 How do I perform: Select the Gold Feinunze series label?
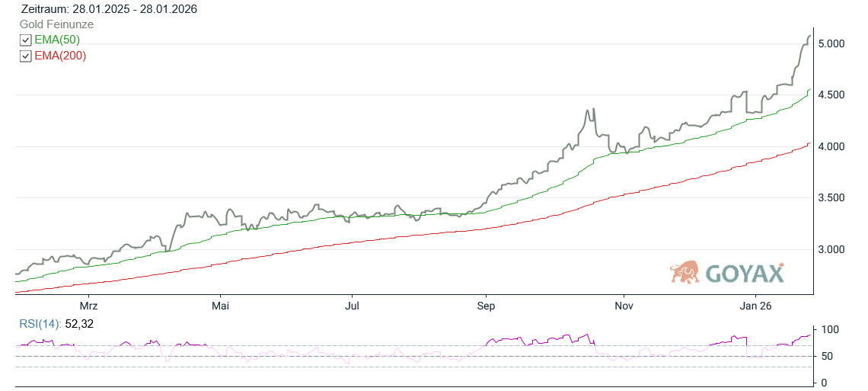click(56, 24)
